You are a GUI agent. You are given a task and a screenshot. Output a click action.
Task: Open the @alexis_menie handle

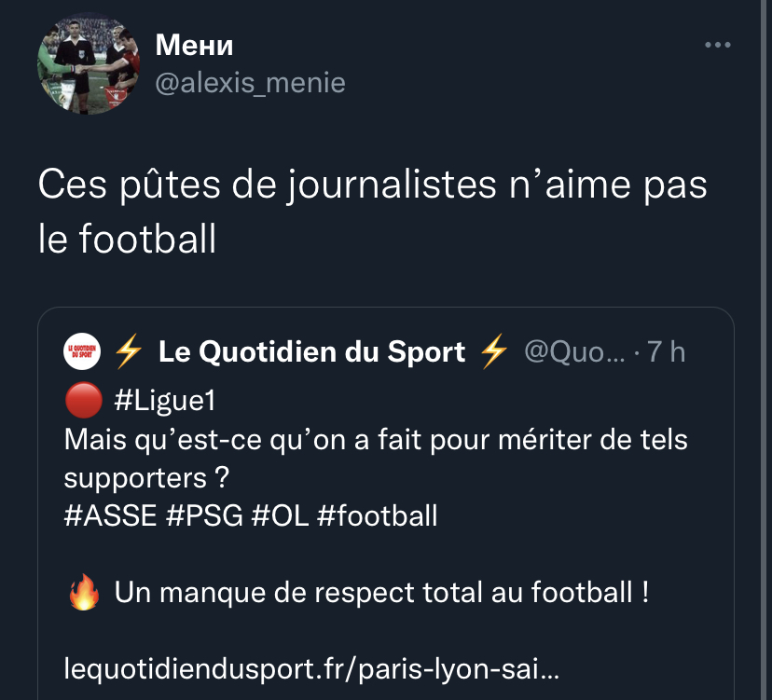tap(249, 83)
